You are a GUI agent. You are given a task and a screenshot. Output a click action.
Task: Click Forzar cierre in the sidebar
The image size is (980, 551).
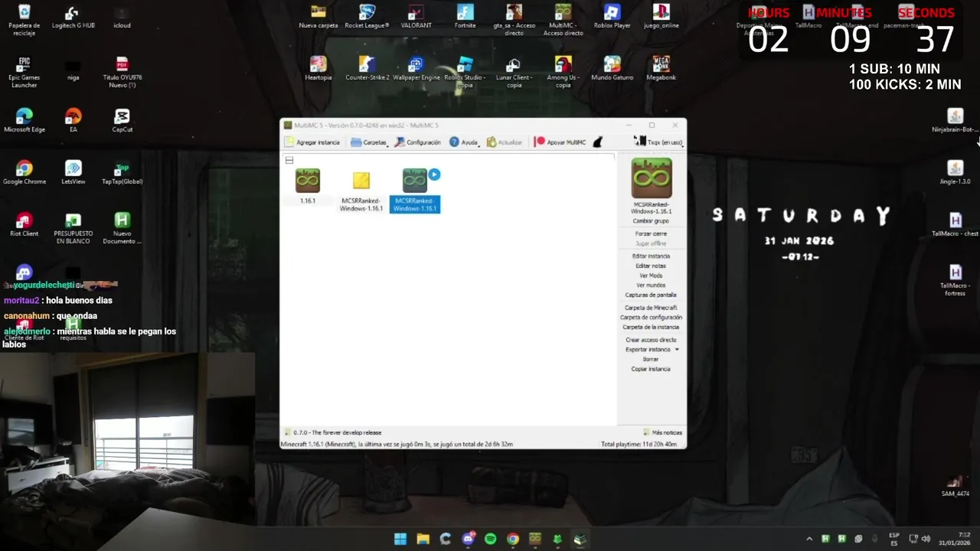click(651, 233)
